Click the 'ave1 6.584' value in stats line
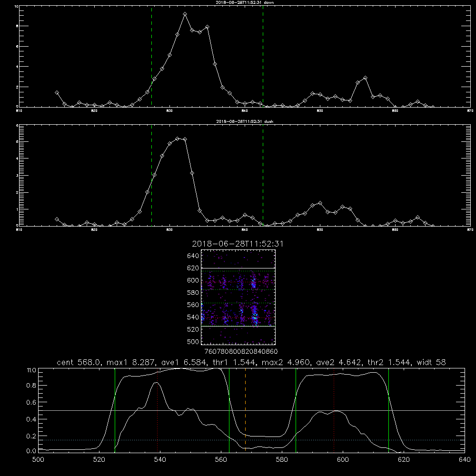 tap(183, 362)
